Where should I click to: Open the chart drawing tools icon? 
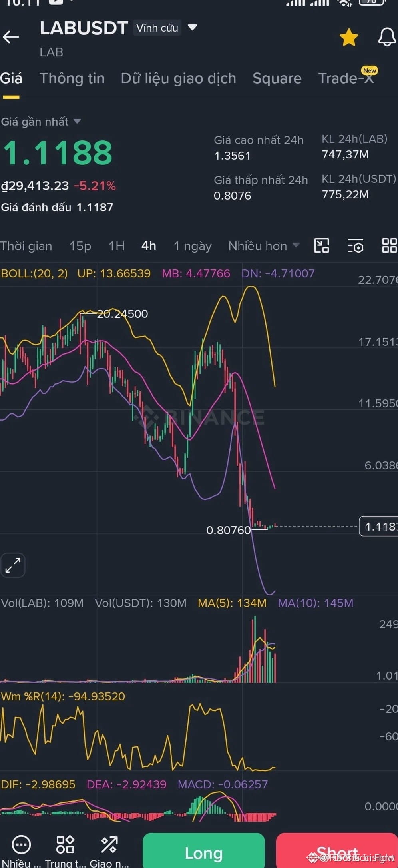(x=322, y=245)
